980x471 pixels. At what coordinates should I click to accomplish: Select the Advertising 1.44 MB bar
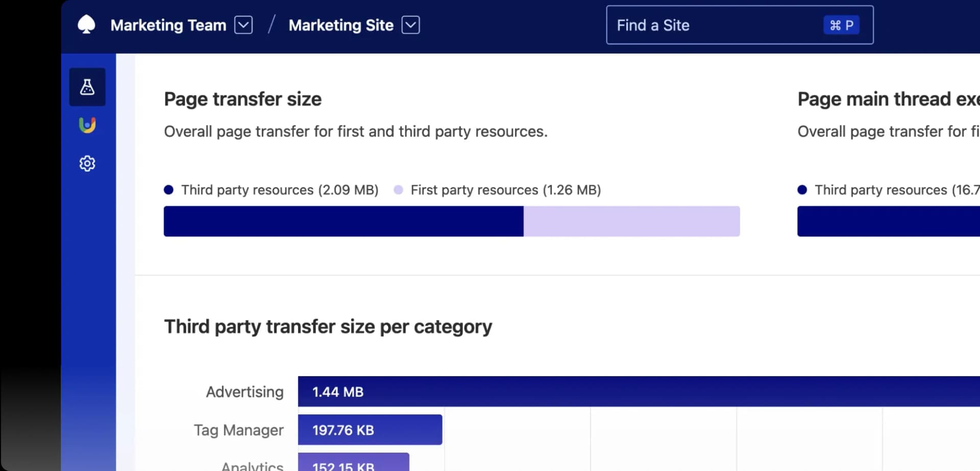tap(638, 391)
